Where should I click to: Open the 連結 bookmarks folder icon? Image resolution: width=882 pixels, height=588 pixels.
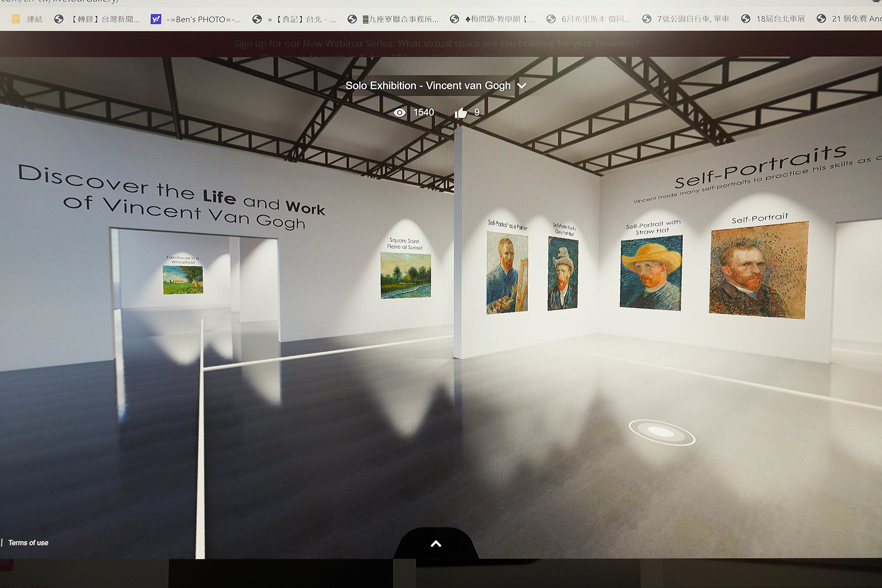pos(16,19)
